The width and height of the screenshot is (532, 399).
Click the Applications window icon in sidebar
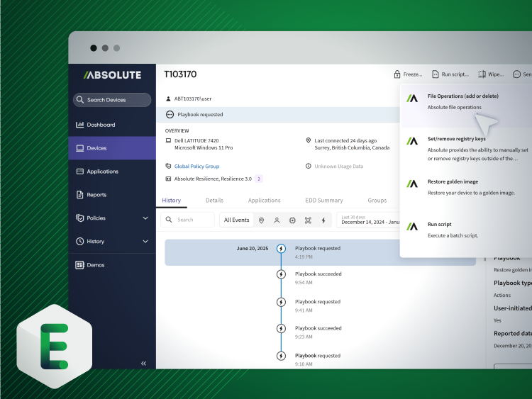[79, 172]
